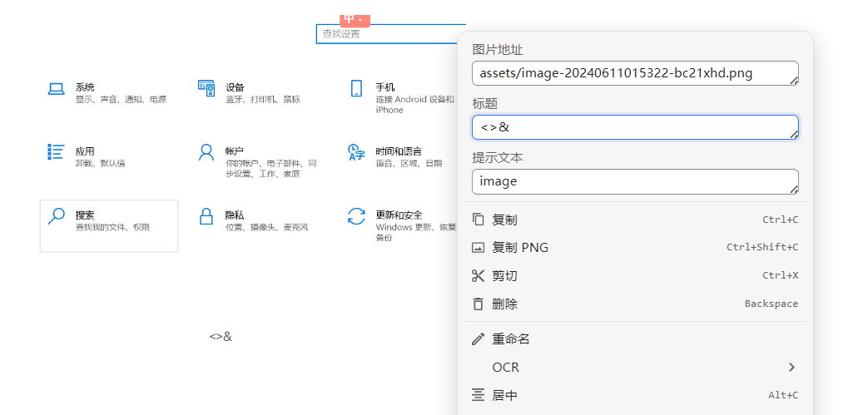The height and width of the screenshot is (415, 868).
Task: Select the OCR menu entry
Action: (x=505, y=367)
